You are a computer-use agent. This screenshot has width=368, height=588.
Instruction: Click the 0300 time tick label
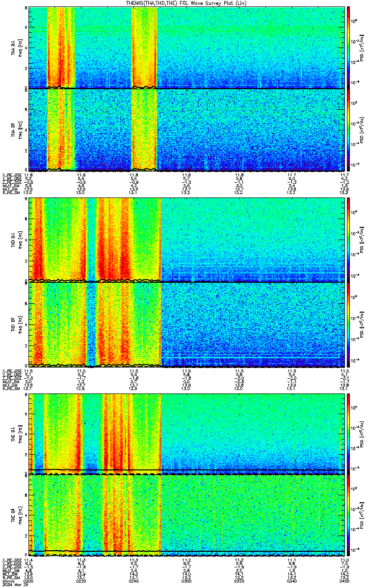186,581
